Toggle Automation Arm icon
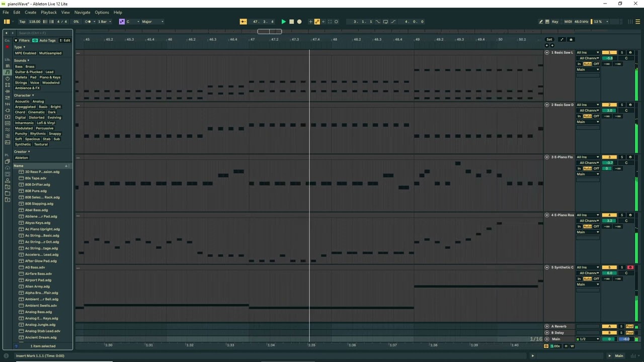This screenshot has width=644, height=362. [x=317, y=22]
